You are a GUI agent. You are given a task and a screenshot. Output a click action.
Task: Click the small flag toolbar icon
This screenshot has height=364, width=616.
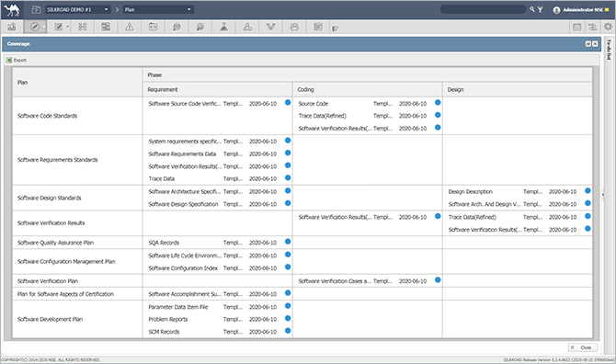335,28
